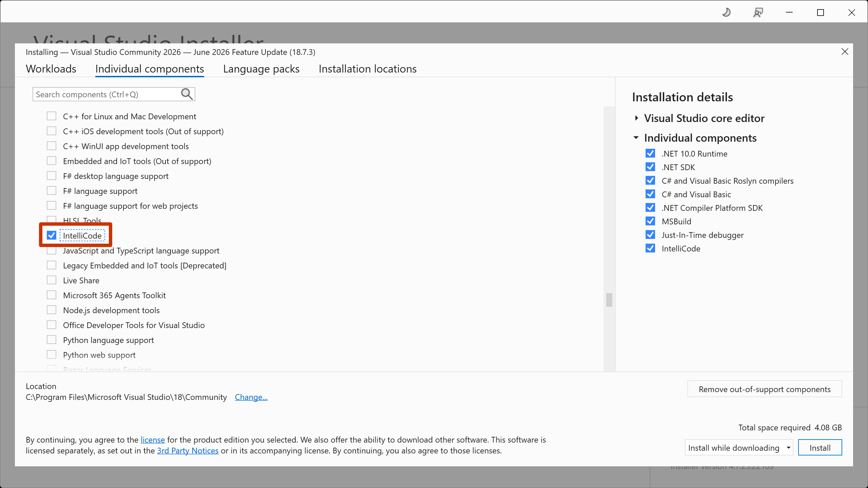
Task: Uncheck IntelliCode in the component list
Action: (x=52, y=236)
